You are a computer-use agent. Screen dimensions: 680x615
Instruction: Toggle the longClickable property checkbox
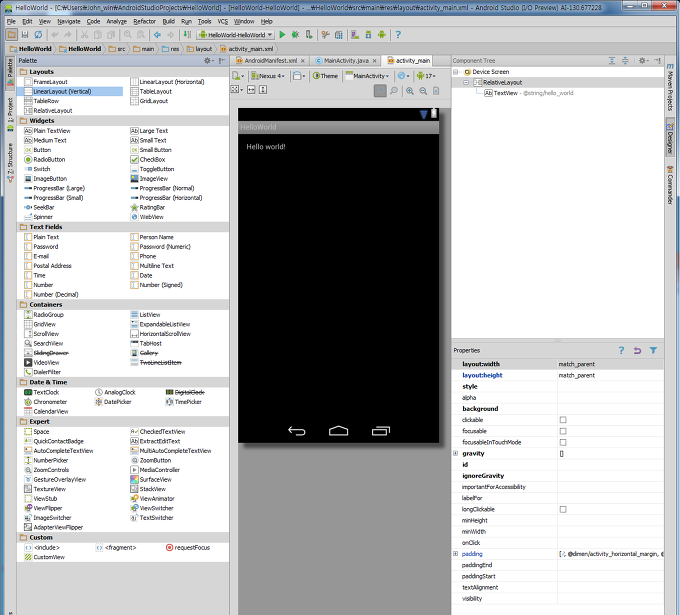(x=563, y=509)
